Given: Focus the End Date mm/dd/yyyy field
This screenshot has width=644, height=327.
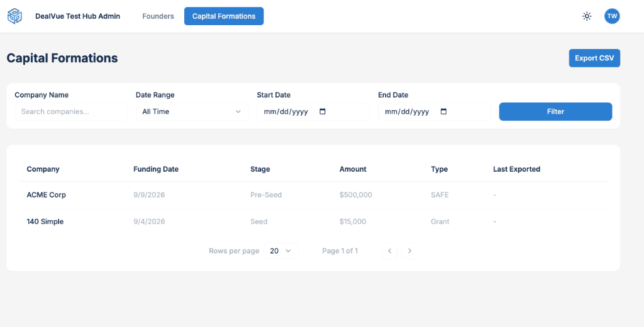Looking at the screenshot, I should click(435, 111).
